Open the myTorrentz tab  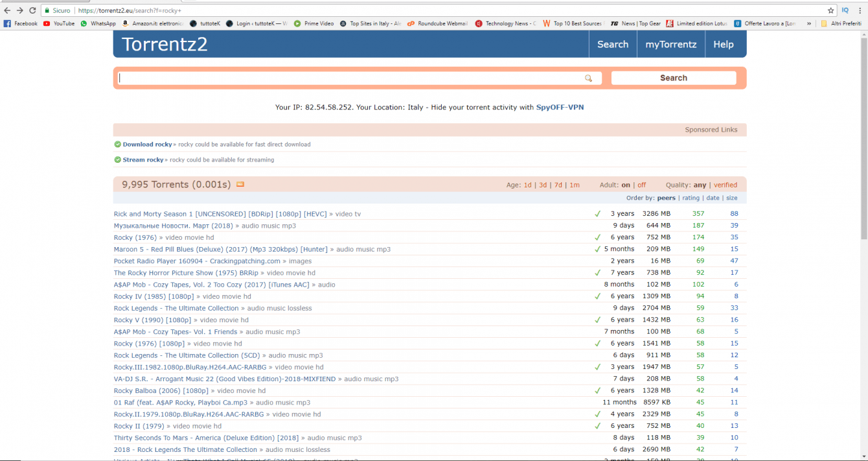671,44
